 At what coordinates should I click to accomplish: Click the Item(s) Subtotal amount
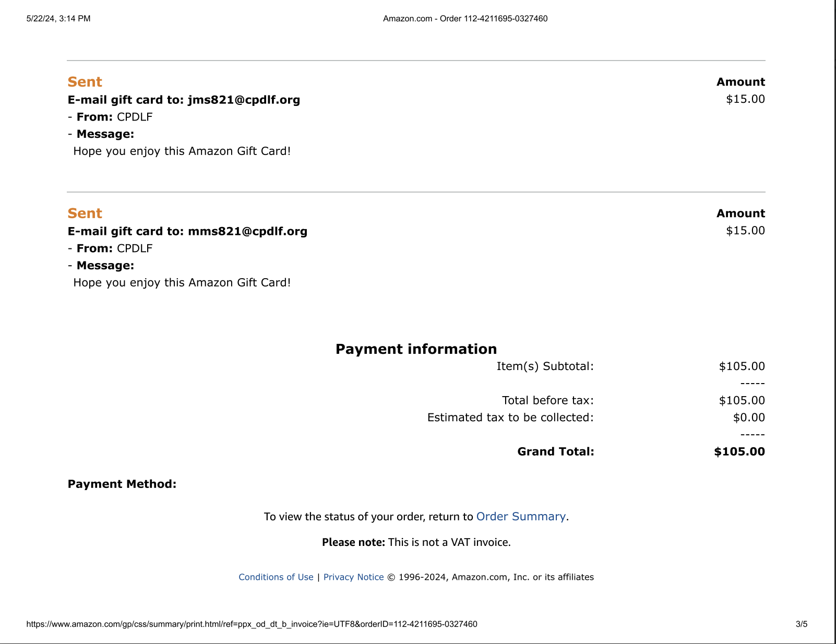tap(742, 366)
